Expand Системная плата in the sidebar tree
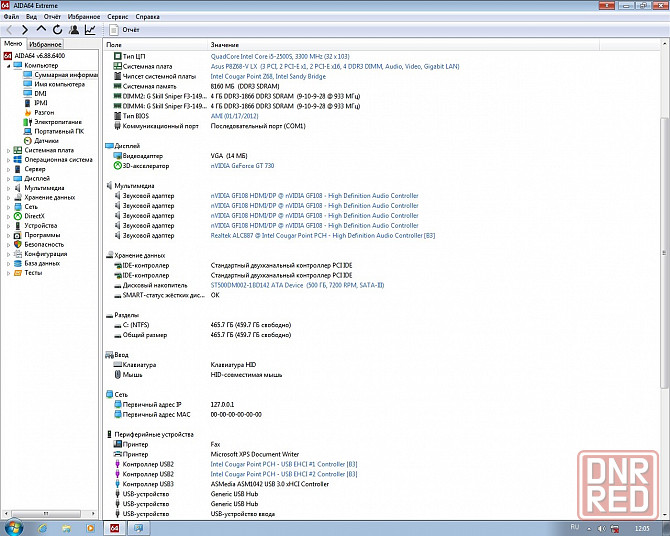Viewport: 670px width, 536px height. [8, 150]
